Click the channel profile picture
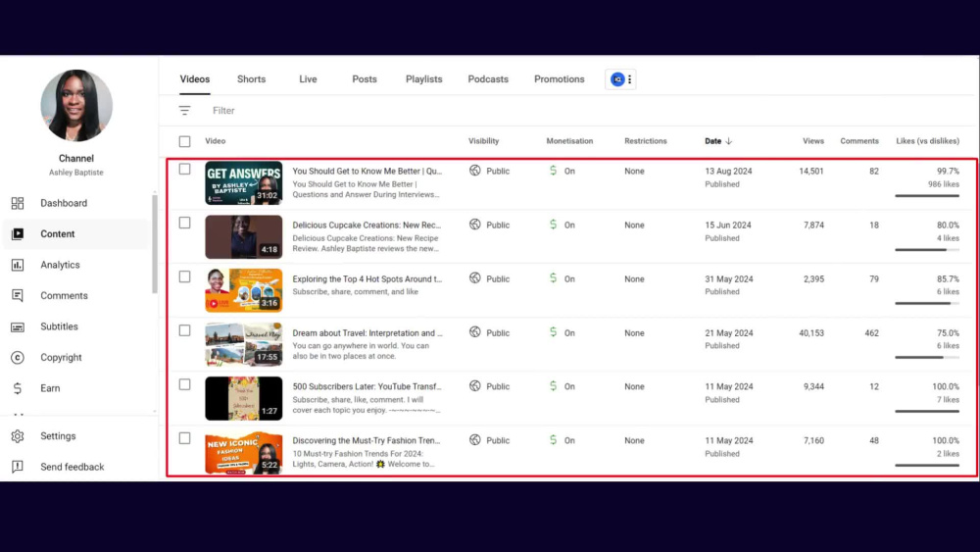Image resolution: width=980 pixels, height=552 pixels. 76,106
